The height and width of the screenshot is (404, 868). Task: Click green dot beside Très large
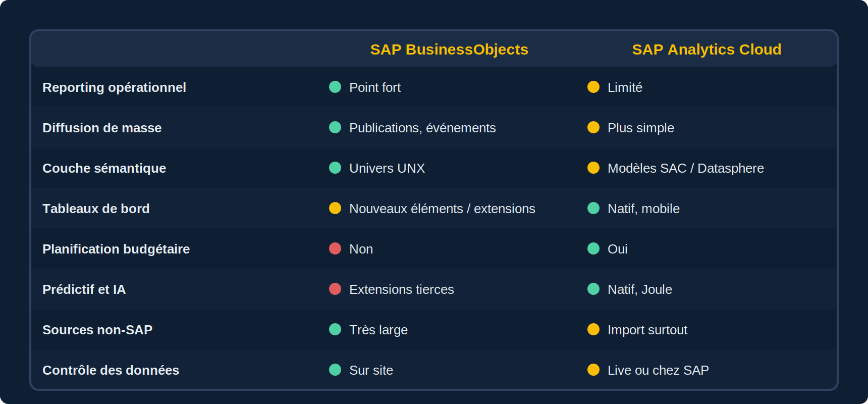tap(335, 329)
